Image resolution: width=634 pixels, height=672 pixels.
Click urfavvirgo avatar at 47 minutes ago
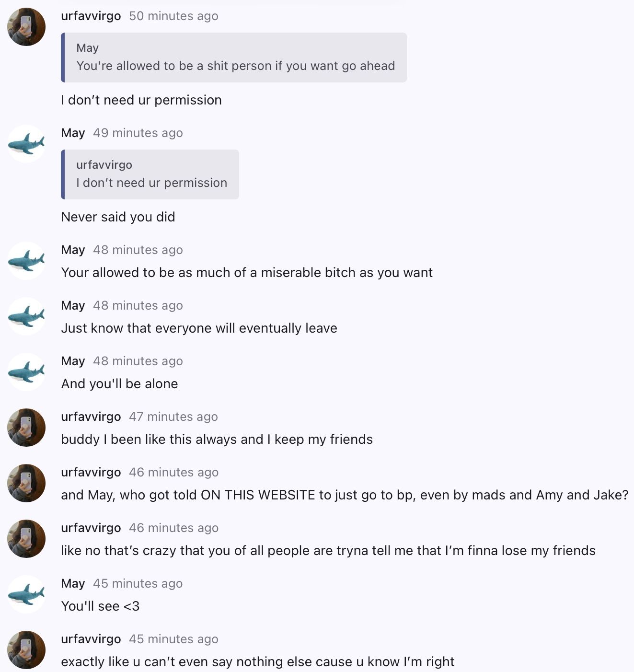click(26, 428)
